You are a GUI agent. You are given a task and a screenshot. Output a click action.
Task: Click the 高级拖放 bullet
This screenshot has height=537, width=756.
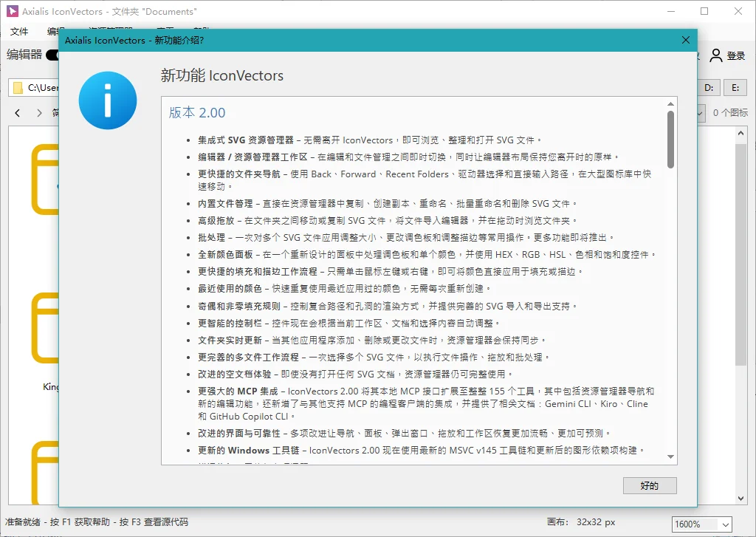(x=387, y=220)
